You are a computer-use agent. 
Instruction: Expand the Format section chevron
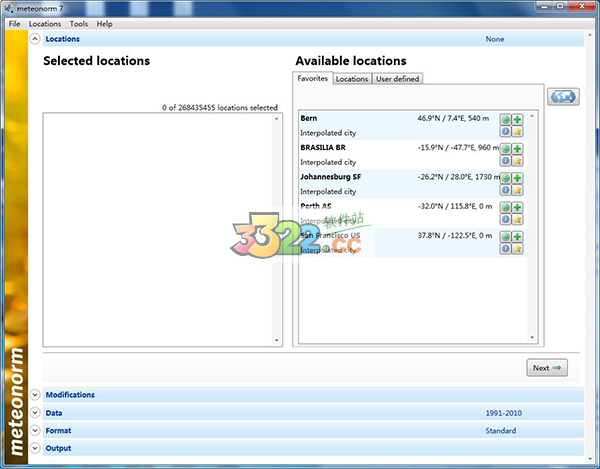[x=35, y=430]
